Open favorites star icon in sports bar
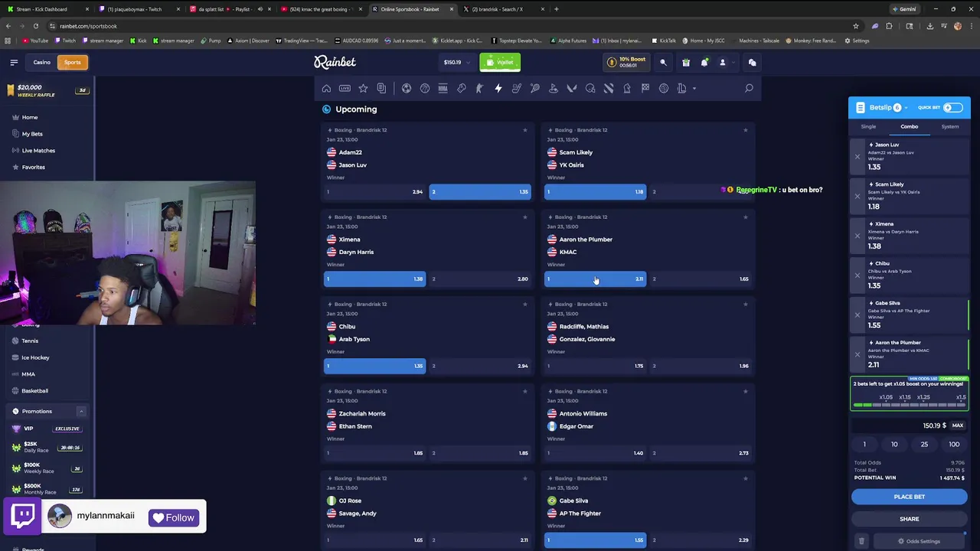Viewport: 980px width, 551px height. (363, 89)
